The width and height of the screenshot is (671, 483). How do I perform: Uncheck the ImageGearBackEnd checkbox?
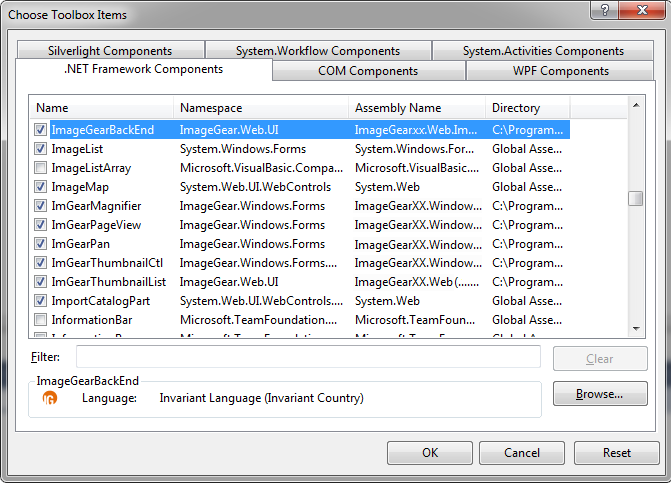(41, 130)
